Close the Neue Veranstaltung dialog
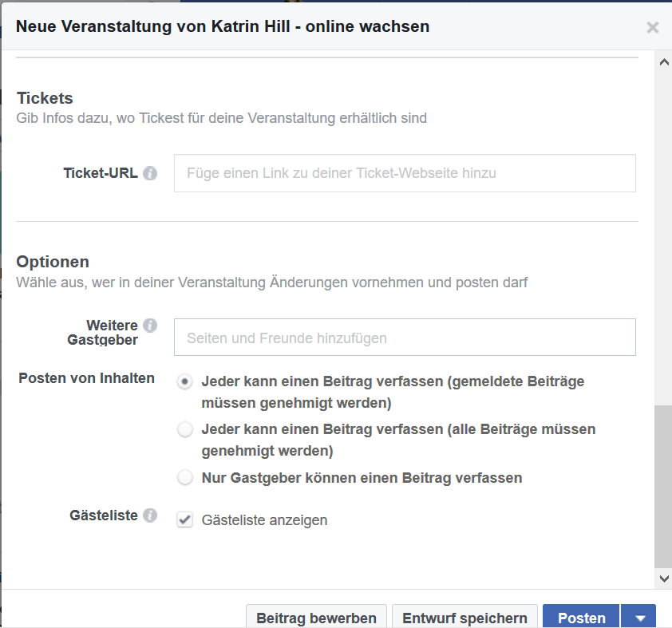Viewport: 672px width, 628px height. click(x=652, y=27)
